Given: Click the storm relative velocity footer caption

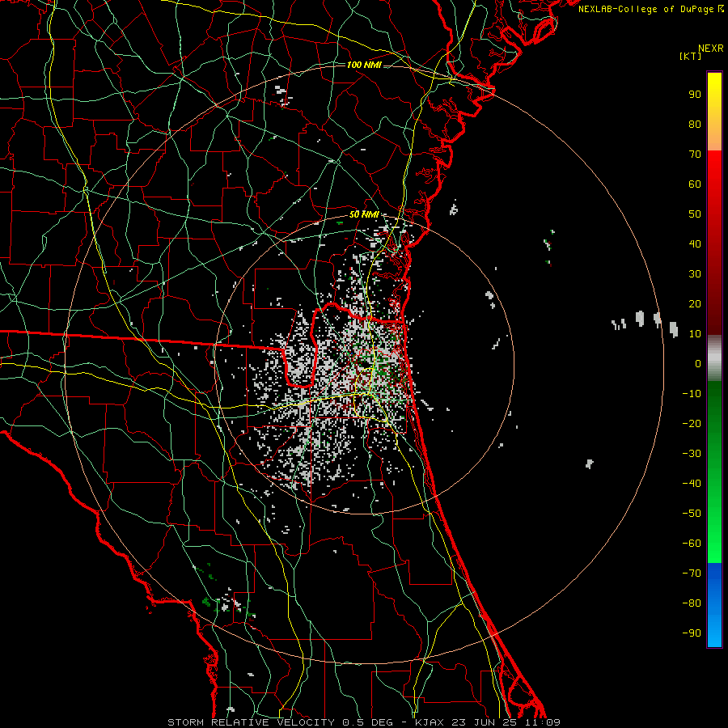Looking at the screenshot, I should 364,722.
